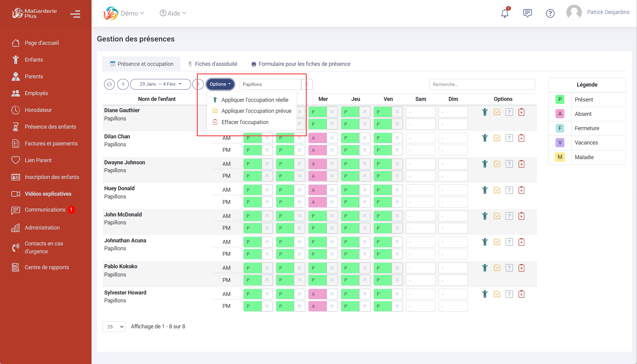Viewport: 637px width, 364px height.
Task: Open Factures et paiements in sidebar
Action: tap(51, 144)
